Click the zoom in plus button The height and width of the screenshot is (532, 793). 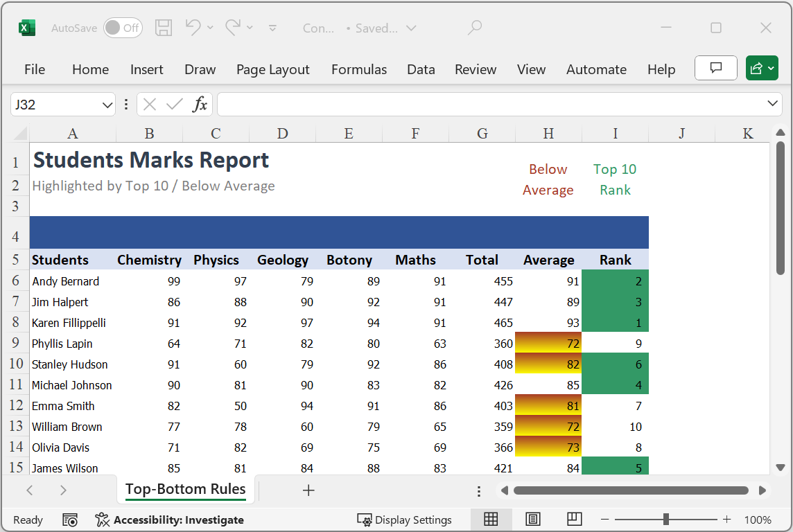pos(726,520)
